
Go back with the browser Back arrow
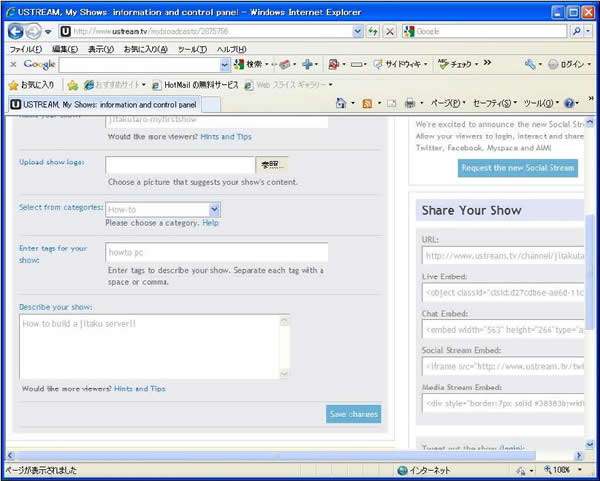coord(15,31)
